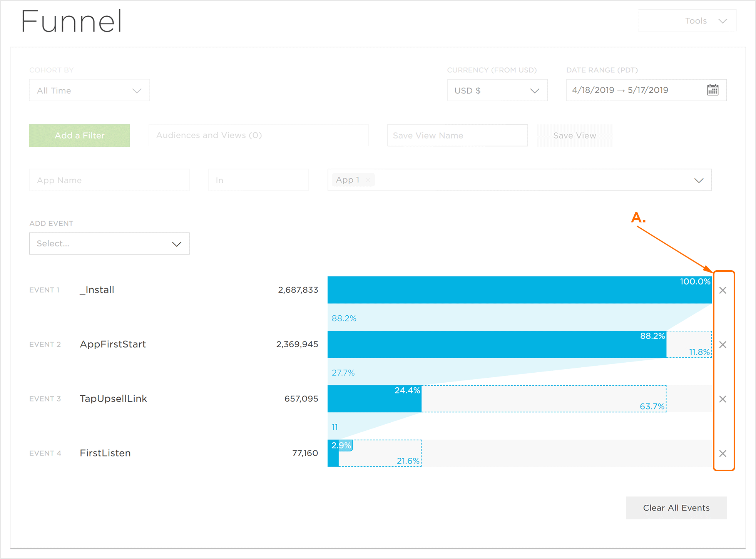Click Clear All Events button
This screenshot has height=559, width=756.
coord(676,508)
